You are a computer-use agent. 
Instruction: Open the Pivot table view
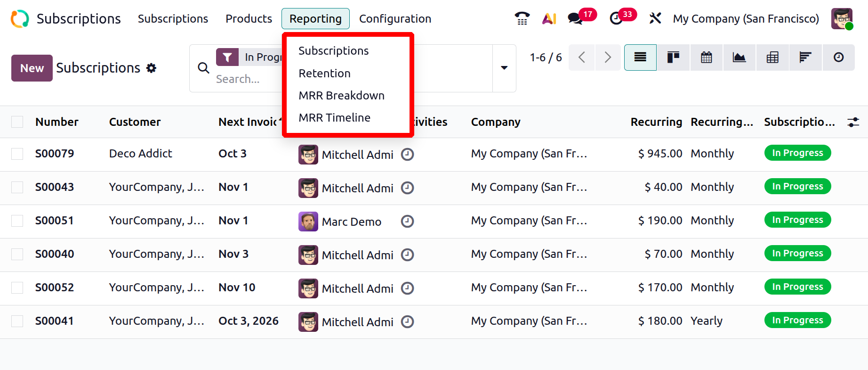tap(772, 58)
